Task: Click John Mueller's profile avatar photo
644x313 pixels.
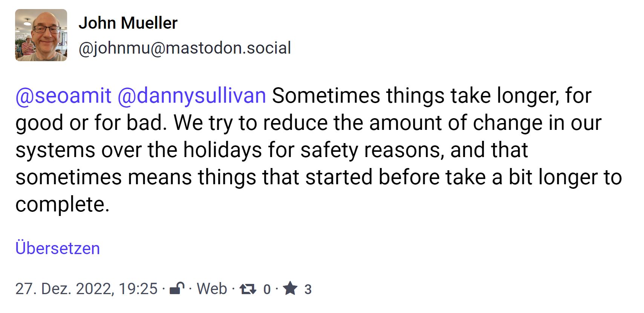Action: point(41,35)
